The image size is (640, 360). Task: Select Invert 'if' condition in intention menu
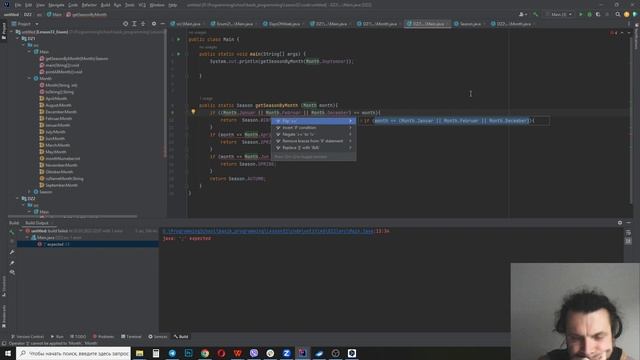[x=313, y=128]
